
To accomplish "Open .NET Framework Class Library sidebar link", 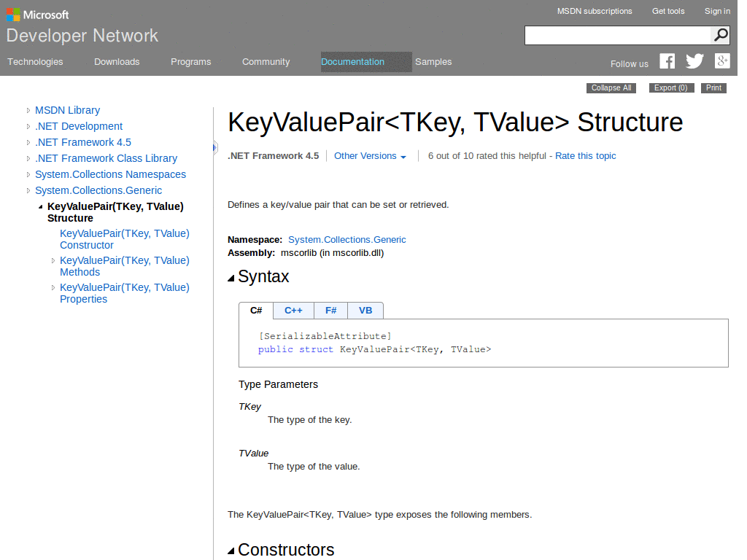I will coord(106,158).
